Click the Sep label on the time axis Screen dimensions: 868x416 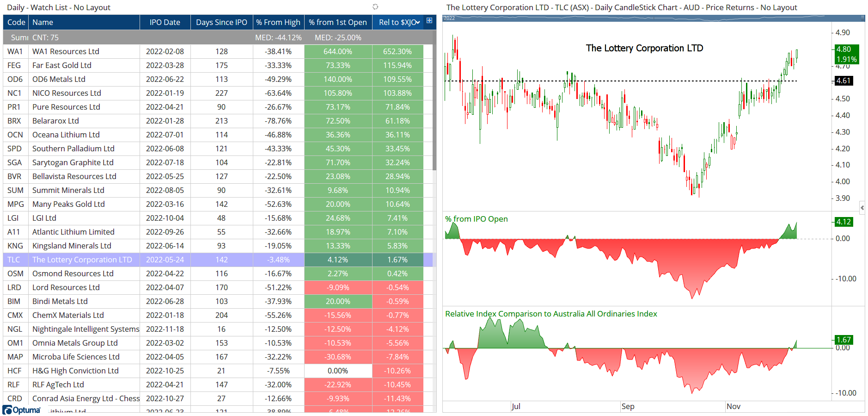tap(628, 406)
